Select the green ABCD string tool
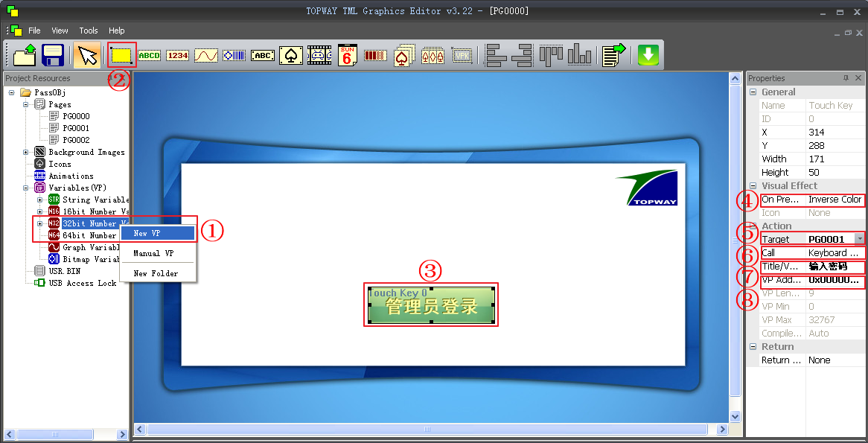 pyautogui.click(x=149, y=55)
